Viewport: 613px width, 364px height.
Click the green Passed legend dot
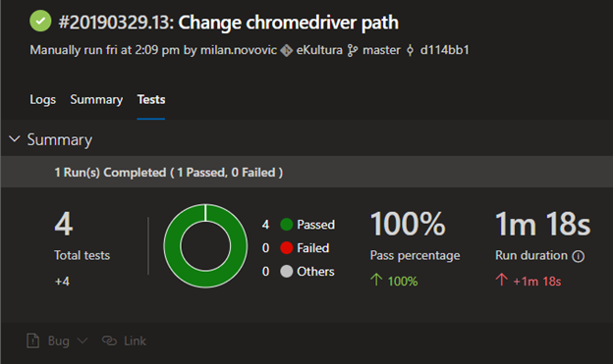pyautogui.click(x=287, y=224)
